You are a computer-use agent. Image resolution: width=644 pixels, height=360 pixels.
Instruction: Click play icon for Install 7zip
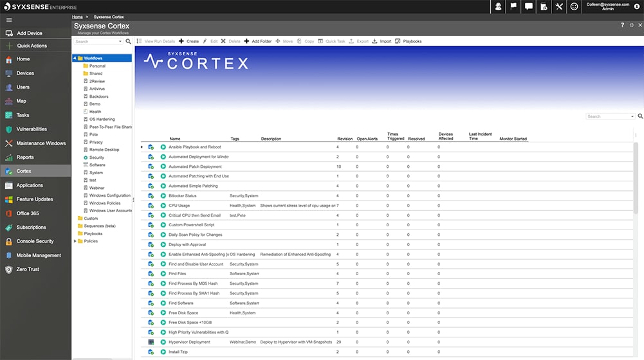click(x=163, y=352)
